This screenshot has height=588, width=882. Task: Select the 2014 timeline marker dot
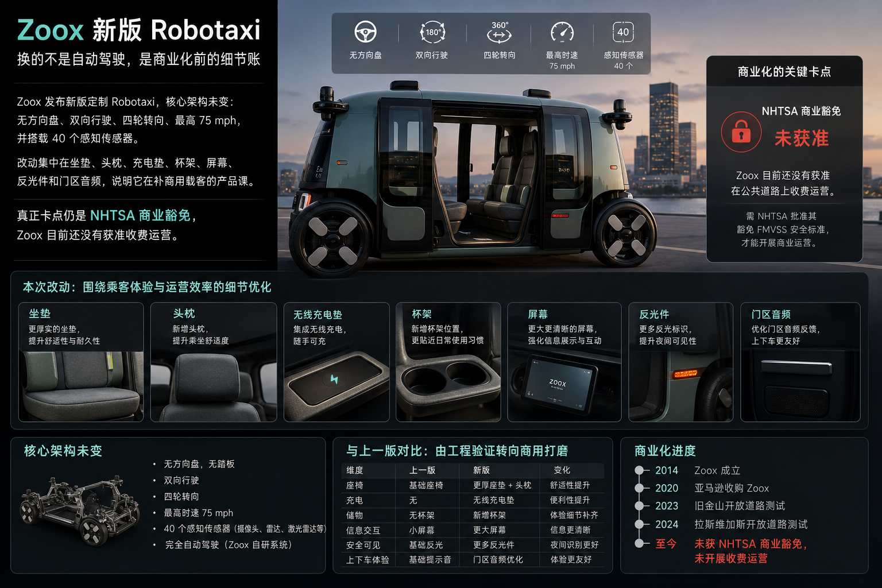click(639, 470)
